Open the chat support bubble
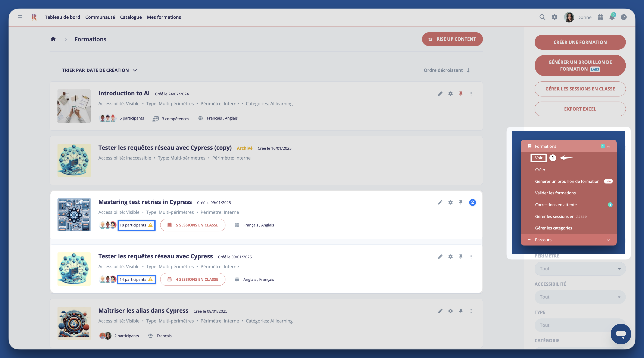This screenshot has width=644, height=358. point(620,334)
